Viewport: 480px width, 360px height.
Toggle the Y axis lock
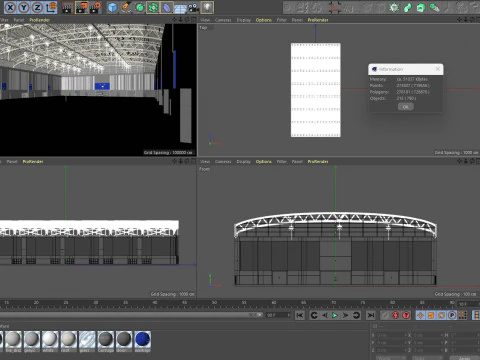(24, 7)
